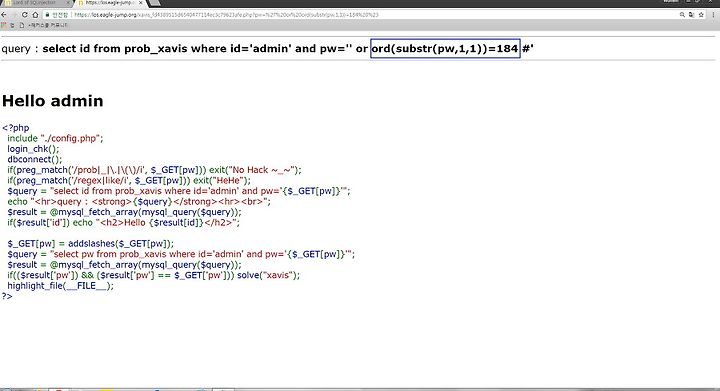Click the include "./config.php" line
Image resolution: width=720 pixels, height=391 pixels.
(55, 138)
